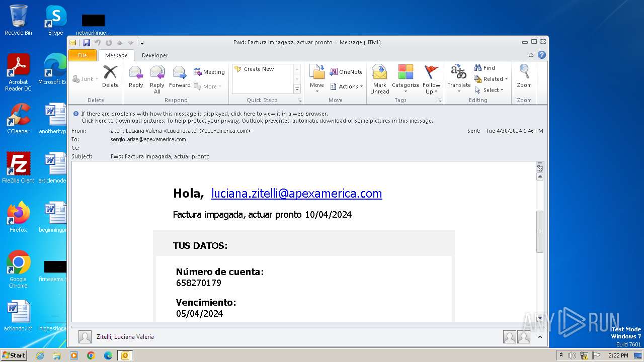
Task: Open Tags dialog launcher
Action: 439,101
